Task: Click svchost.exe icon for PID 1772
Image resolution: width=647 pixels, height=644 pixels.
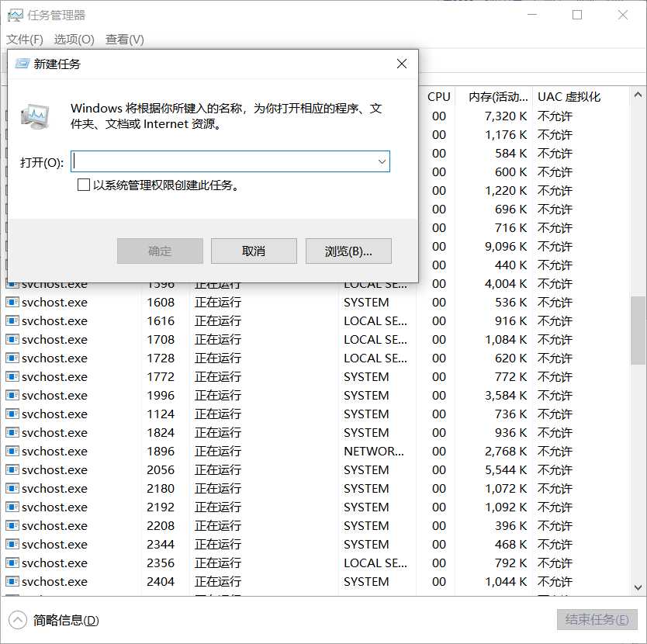Action: (12, 376)
